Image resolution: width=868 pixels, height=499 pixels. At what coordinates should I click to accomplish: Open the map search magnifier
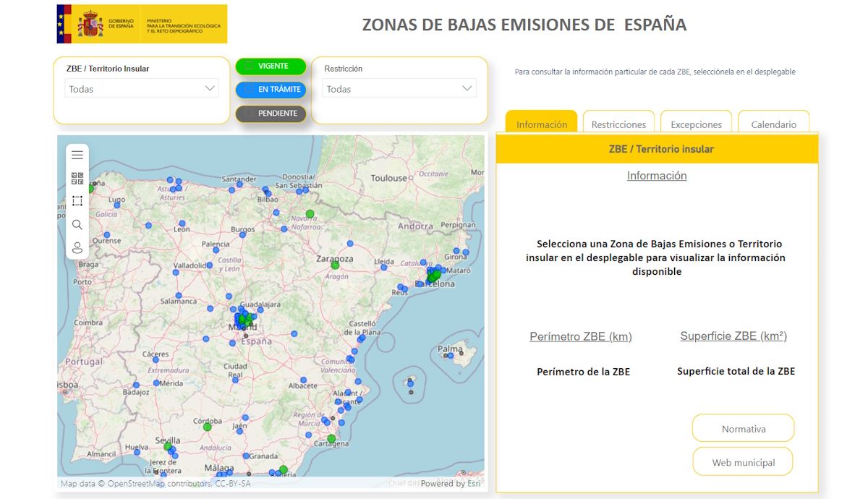coord(77,225)
